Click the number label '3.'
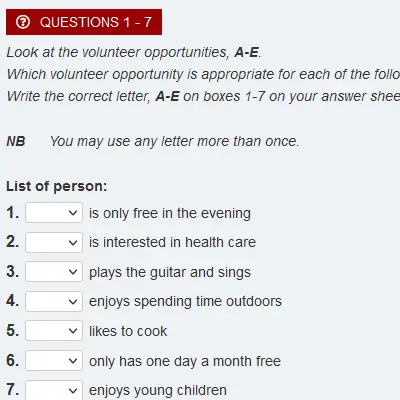The image size is (400, 400). (13, 272)
